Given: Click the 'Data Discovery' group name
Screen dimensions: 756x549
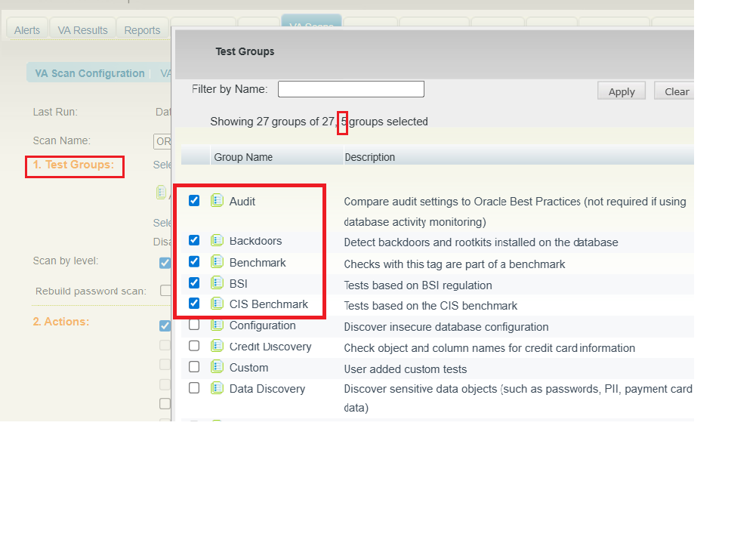Looking at the screenshot, I should [x=267, y=389].
